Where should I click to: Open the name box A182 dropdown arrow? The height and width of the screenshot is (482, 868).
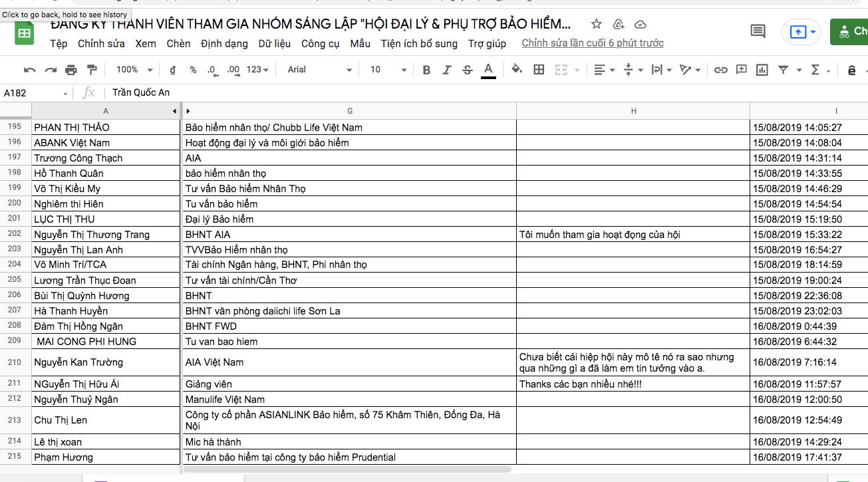[x=65, y=93]
